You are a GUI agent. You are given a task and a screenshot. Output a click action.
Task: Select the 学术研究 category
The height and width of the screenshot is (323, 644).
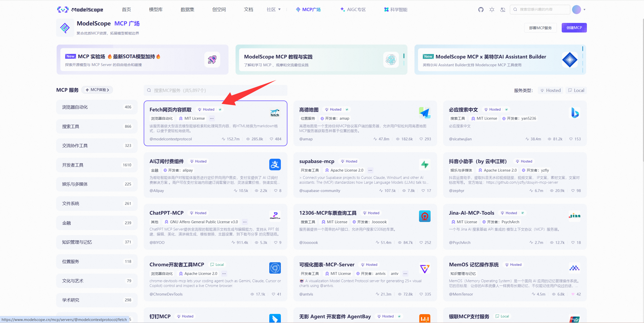(x=97, y=300)
